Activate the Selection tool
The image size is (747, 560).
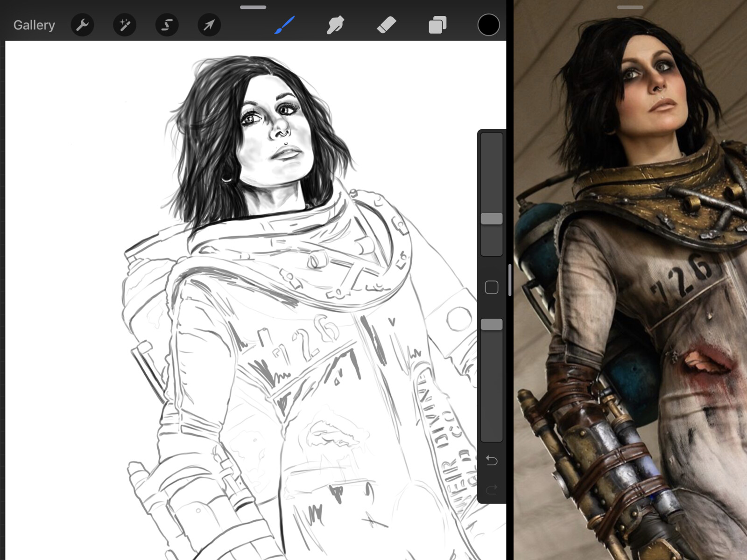[x=167, y=25]
